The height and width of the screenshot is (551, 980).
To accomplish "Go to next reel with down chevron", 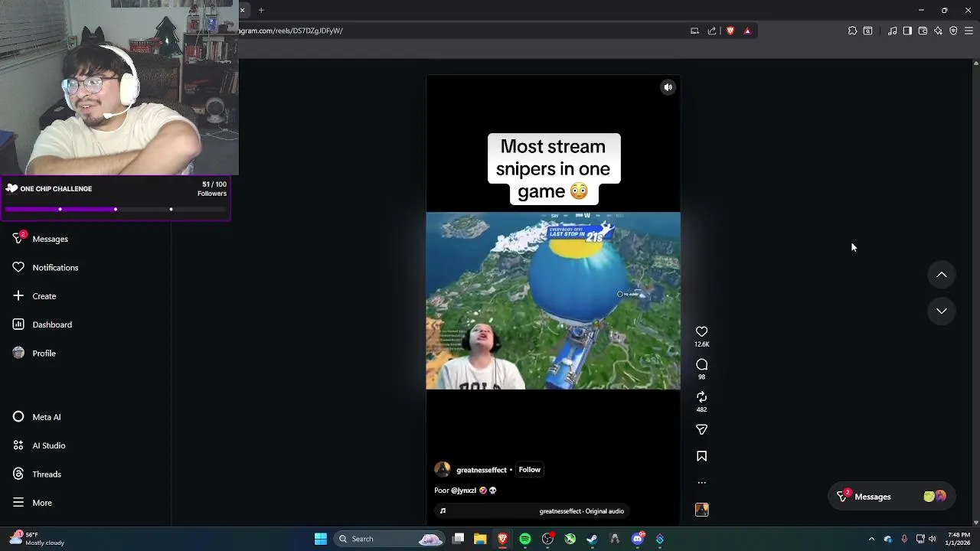I will (942, 311).
